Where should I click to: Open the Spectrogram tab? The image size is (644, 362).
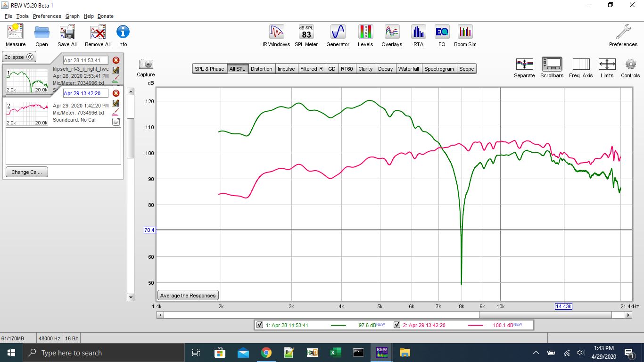[439, 69]
